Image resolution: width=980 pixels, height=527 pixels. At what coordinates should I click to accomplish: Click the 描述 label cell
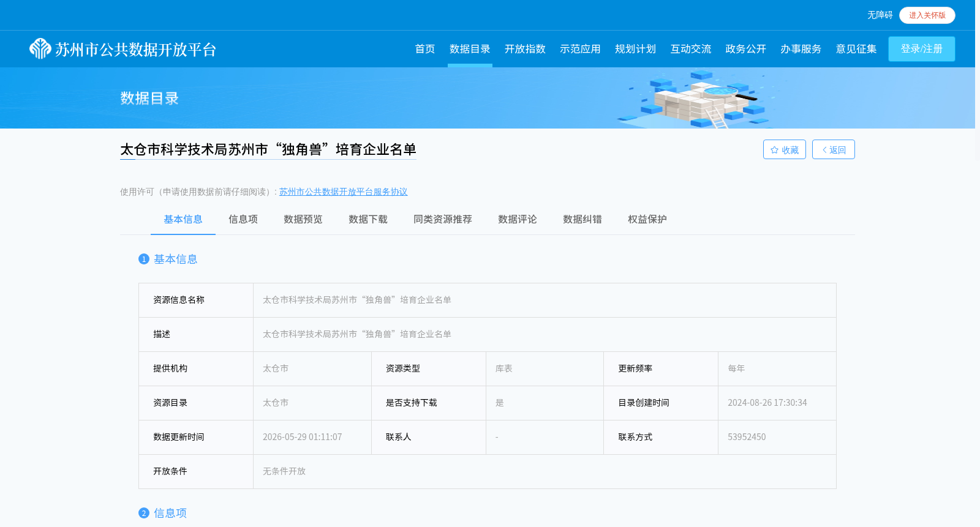pyautogui.click(x=196, y=334)
